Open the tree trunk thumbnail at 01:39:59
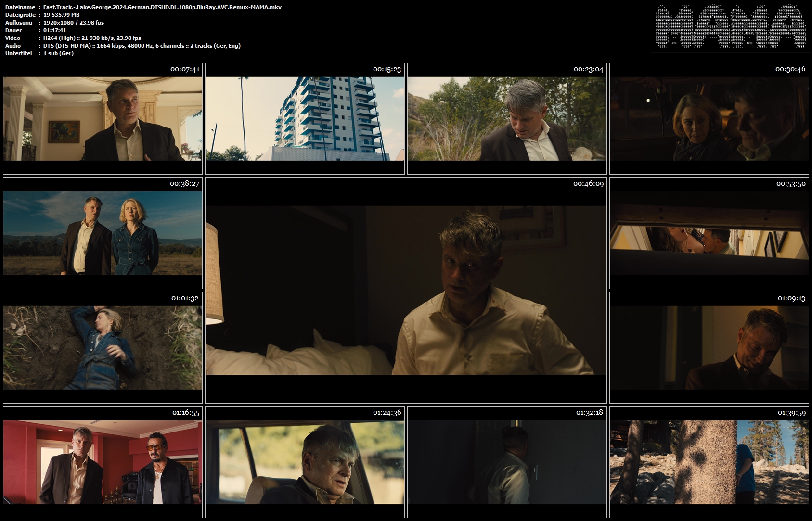The width and height of the screenshot is (812, 521). click(x=709, y=462)
